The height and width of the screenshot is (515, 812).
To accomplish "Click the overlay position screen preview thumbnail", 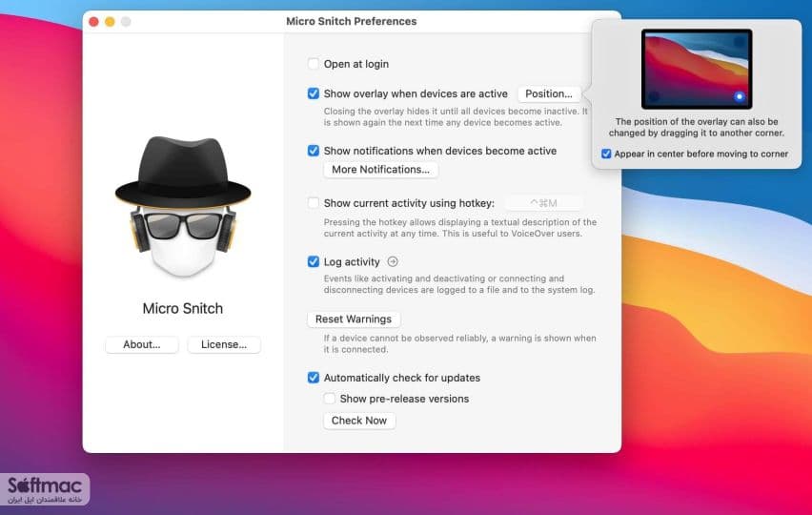I will [x=697, y=69].
